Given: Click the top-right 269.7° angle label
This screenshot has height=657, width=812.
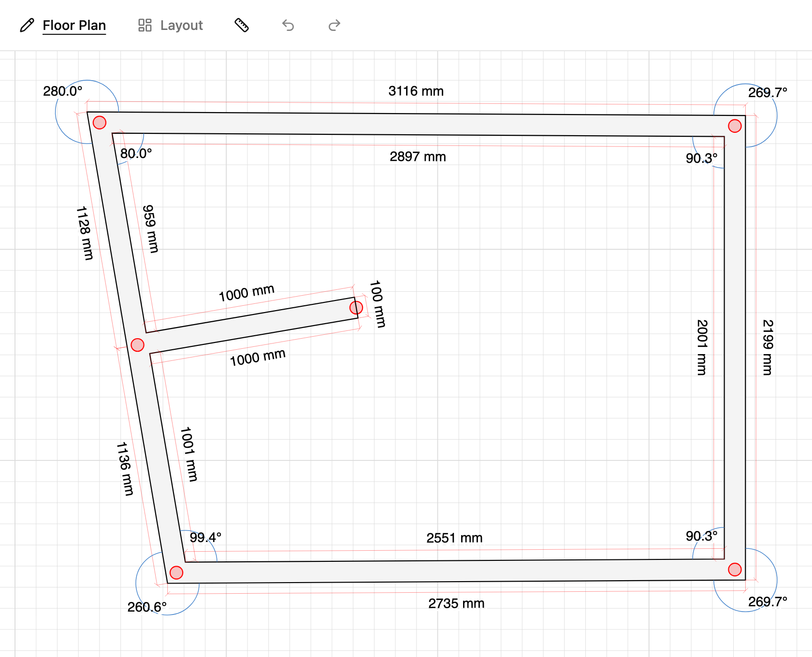Looking at the screenshot, I should pos(768,93).
